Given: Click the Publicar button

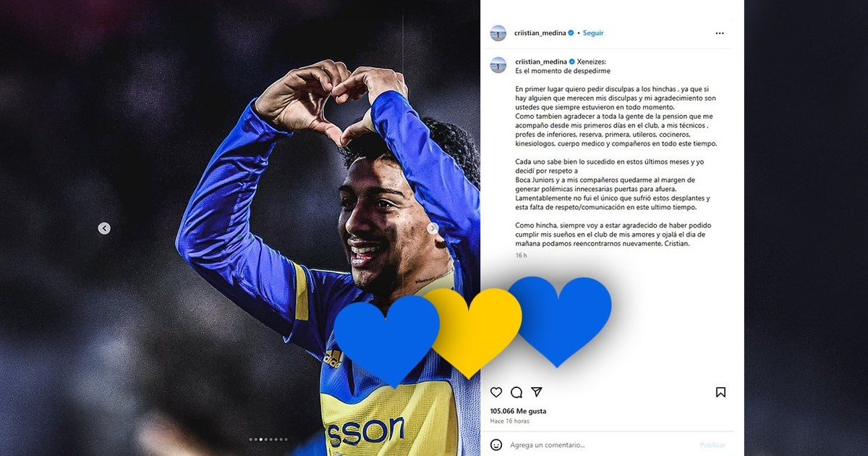Looking at the screenshot, I should [712, 445].
